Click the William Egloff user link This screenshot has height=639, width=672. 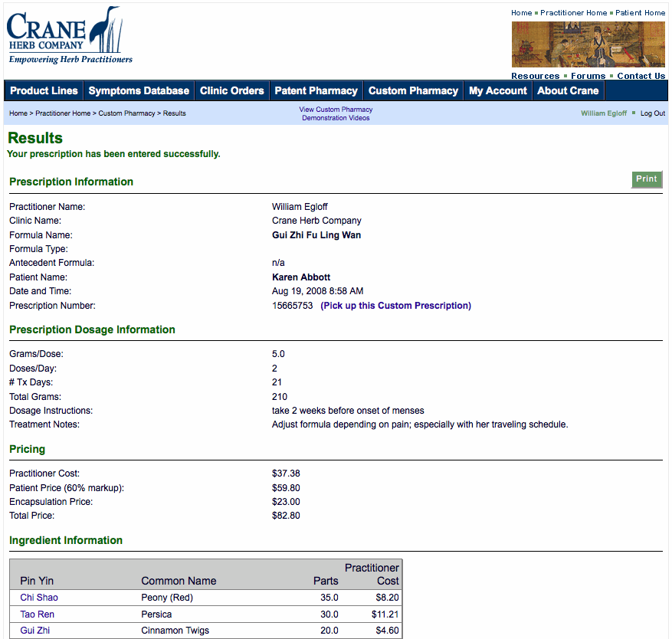tap(603, 113)
